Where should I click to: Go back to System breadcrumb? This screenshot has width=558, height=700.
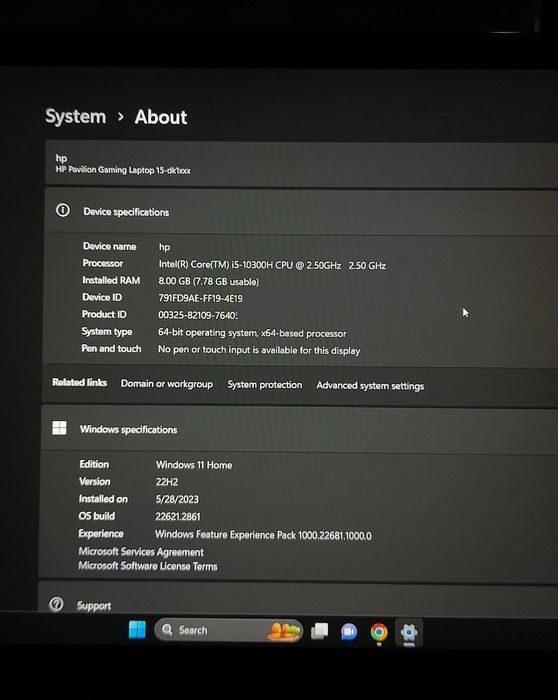[x=76, y=117]
